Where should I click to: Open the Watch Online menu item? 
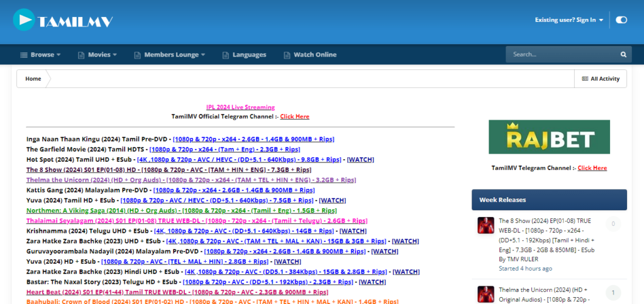(310, 55)
